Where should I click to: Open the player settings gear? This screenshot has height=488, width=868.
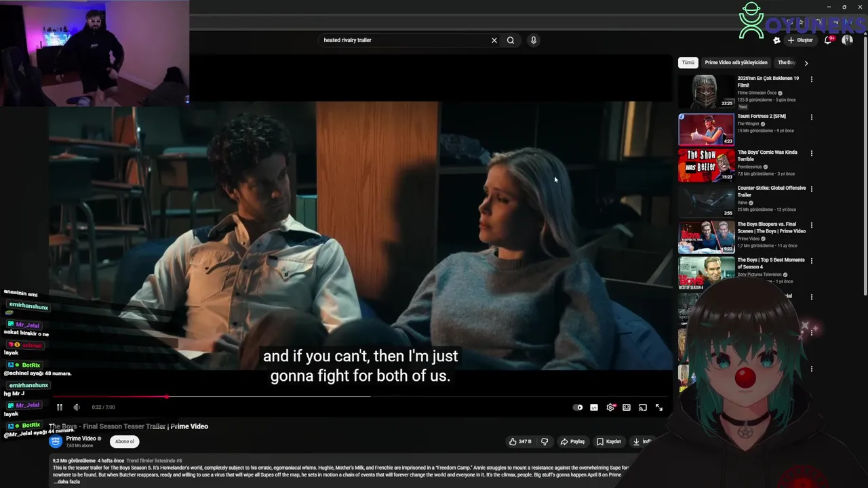coord(610,407)
